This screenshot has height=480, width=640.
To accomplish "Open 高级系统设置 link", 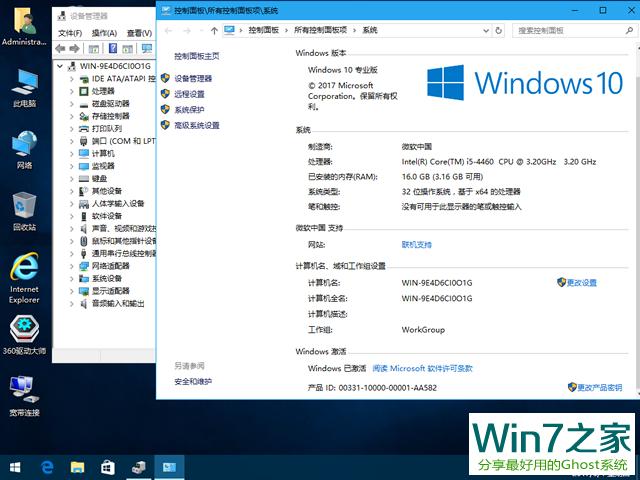I will (197, 125).
